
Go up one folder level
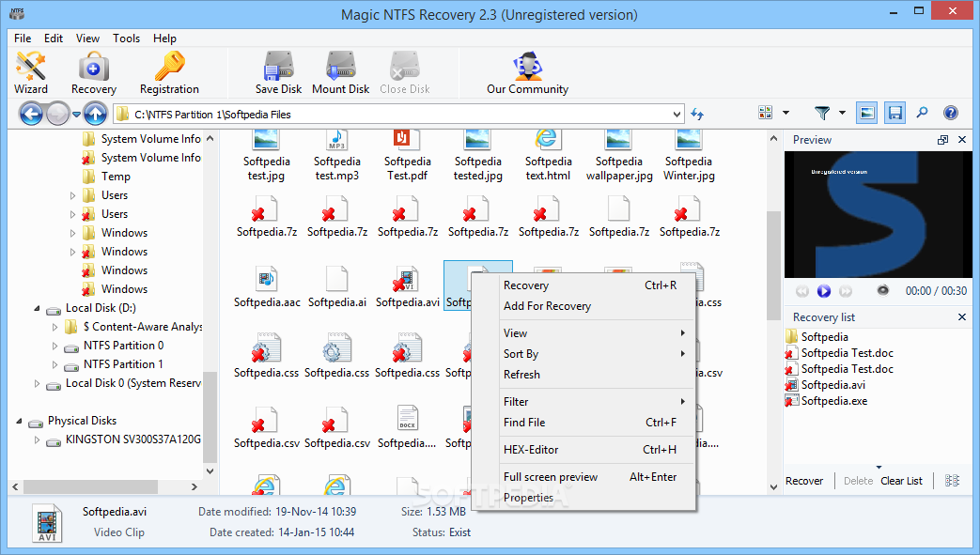[95, 114]
